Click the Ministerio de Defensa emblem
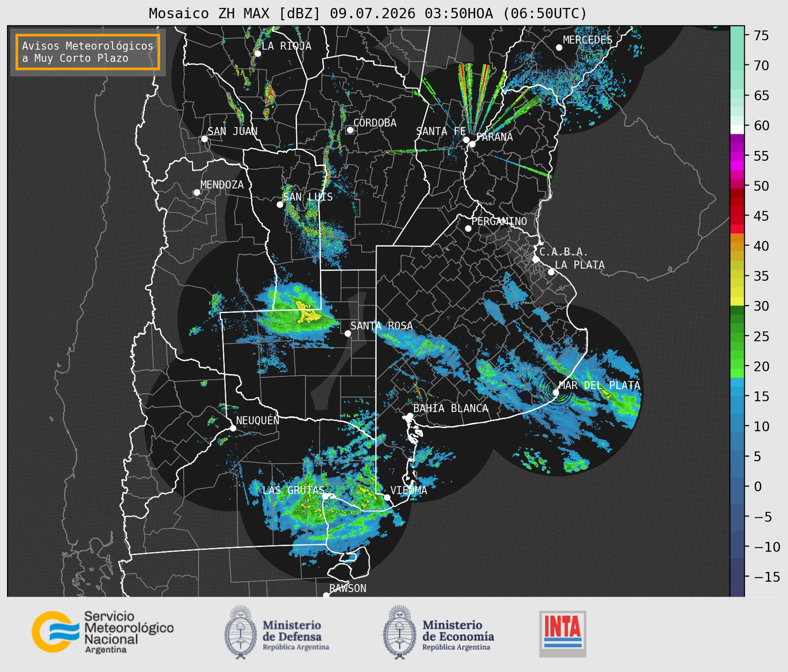788x672 pixels. [x=241, y=632]
